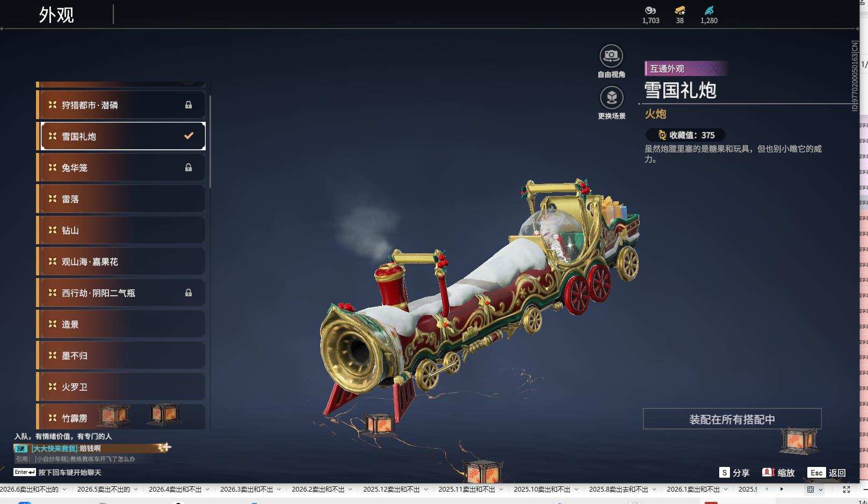Click the 按下回车键开始聊天 chat input
Image resolution: width=868 pixels, height=504 pixels.
tap(70, 472)
